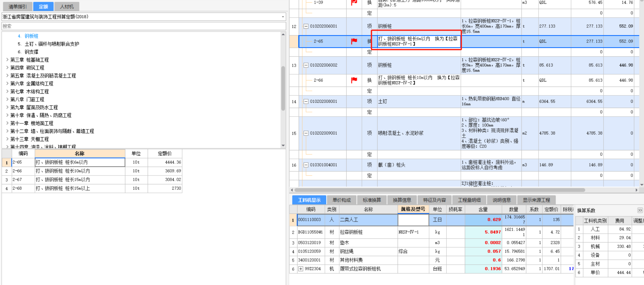
Task: Click the 定额价 column header in quota list
Action: pyautogui.click(x=165, y=154)
